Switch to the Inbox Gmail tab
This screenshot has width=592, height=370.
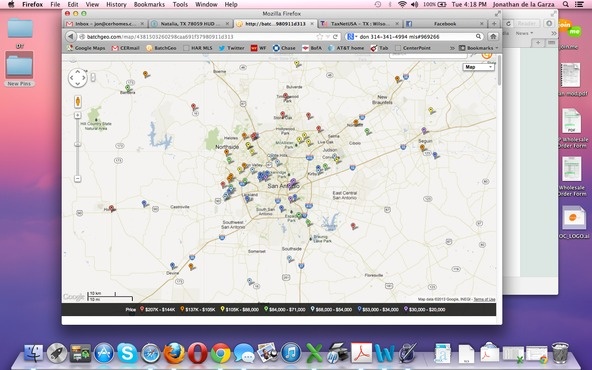click(105, 23)
